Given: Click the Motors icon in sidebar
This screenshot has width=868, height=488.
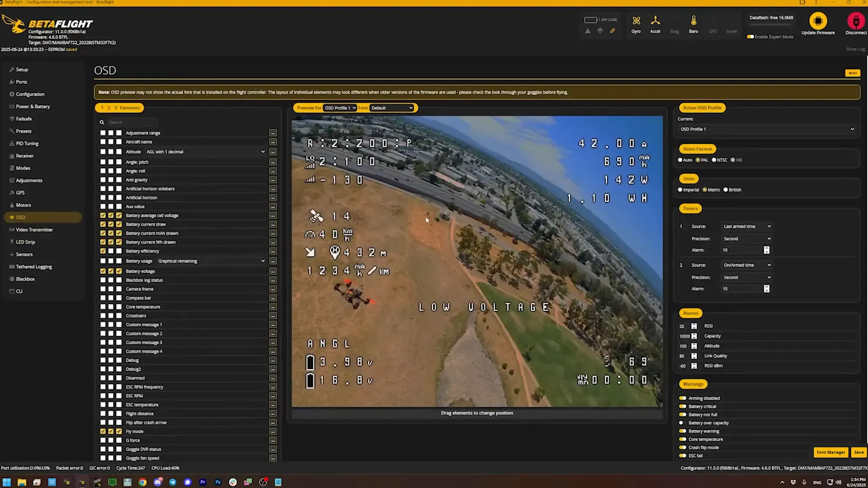Looking at the screenshot, I should [12, 205].
